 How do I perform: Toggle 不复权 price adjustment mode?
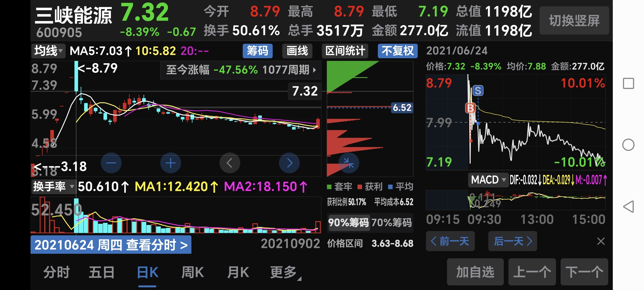(x=397, y=51)
